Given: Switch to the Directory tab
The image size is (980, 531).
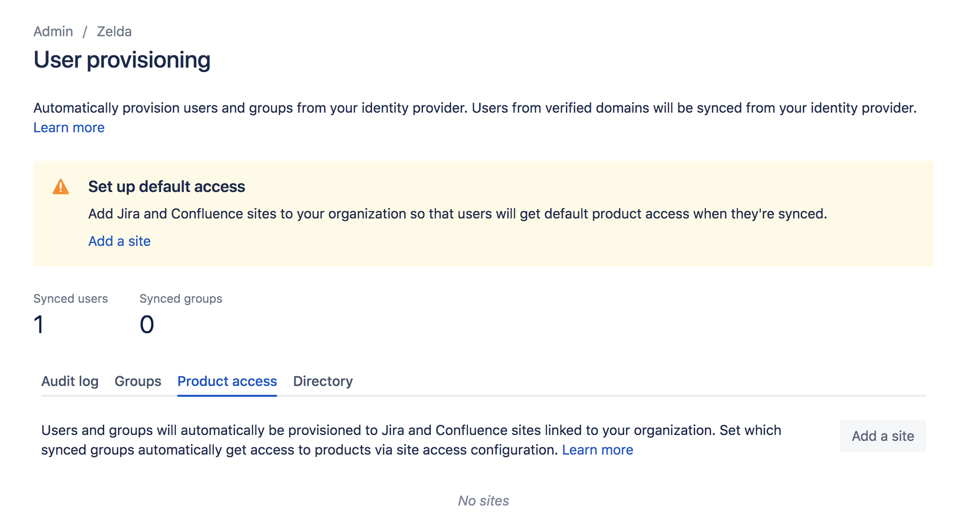Looking at the screenshot, I should click(323, 381).
